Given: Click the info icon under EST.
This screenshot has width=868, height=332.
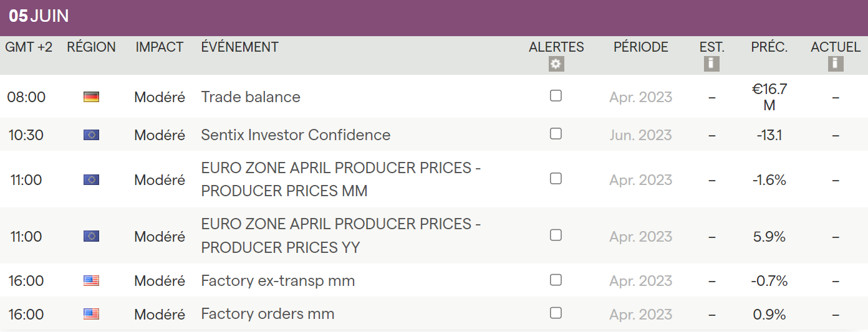Looking at the screenshot, I should click(x=711, y=64).
